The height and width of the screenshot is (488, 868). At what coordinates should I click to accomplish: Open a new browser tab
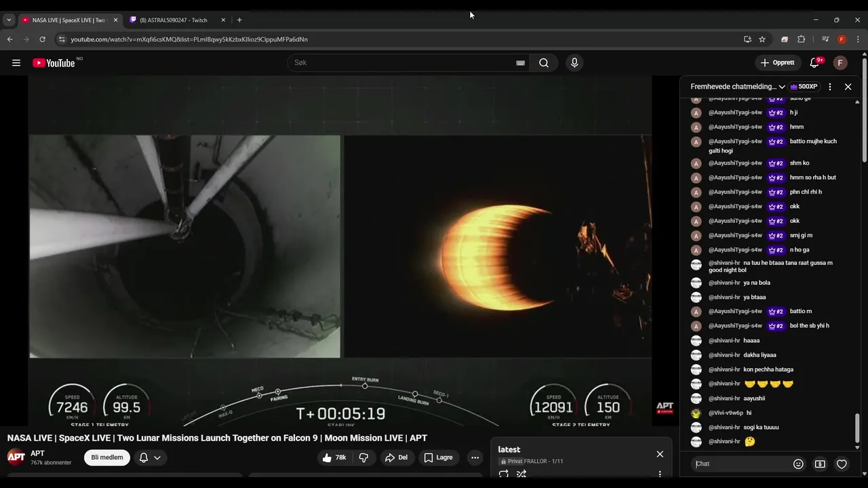239,20
